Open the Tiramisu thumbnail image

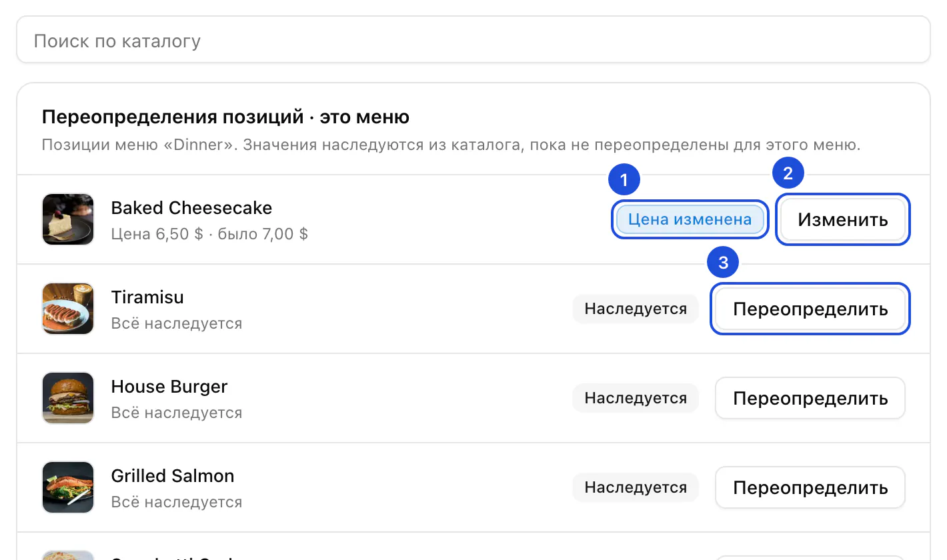coord(68,309)
